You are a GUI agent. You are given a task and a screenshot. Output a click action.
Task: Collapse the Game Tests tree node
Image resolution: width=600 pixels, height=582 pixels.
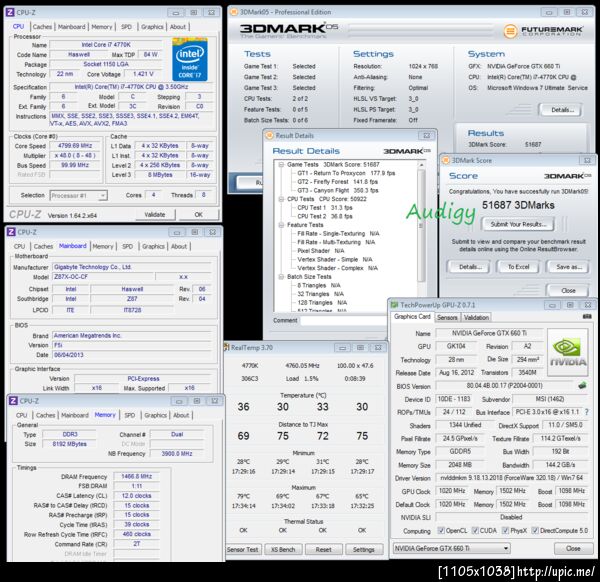(x=281, y=165)
